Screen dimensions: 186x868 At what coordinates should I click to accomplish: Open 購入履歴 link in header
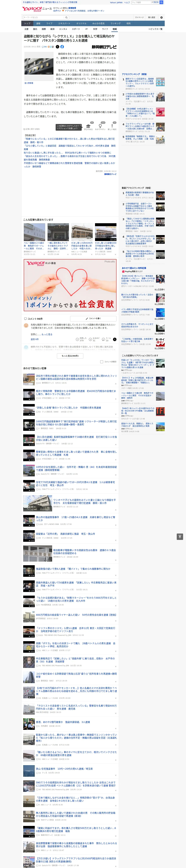click(152, 18)
